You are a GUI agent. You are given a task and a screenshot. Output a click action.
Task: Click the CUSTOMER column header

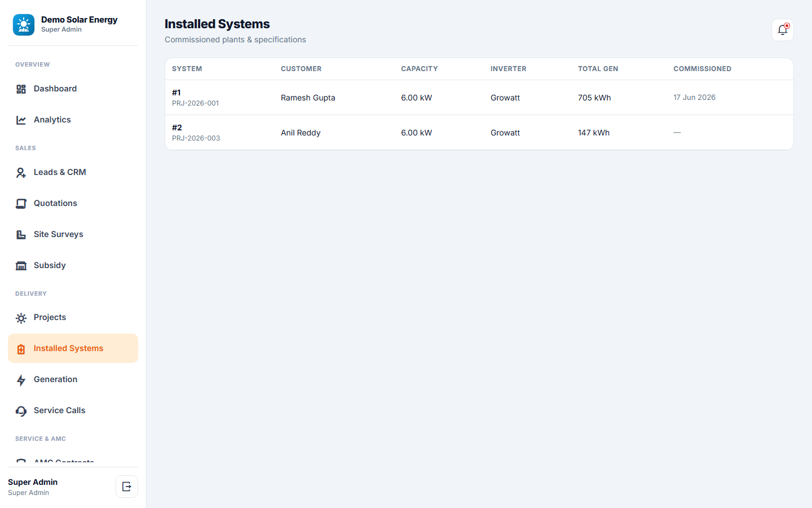301,69
